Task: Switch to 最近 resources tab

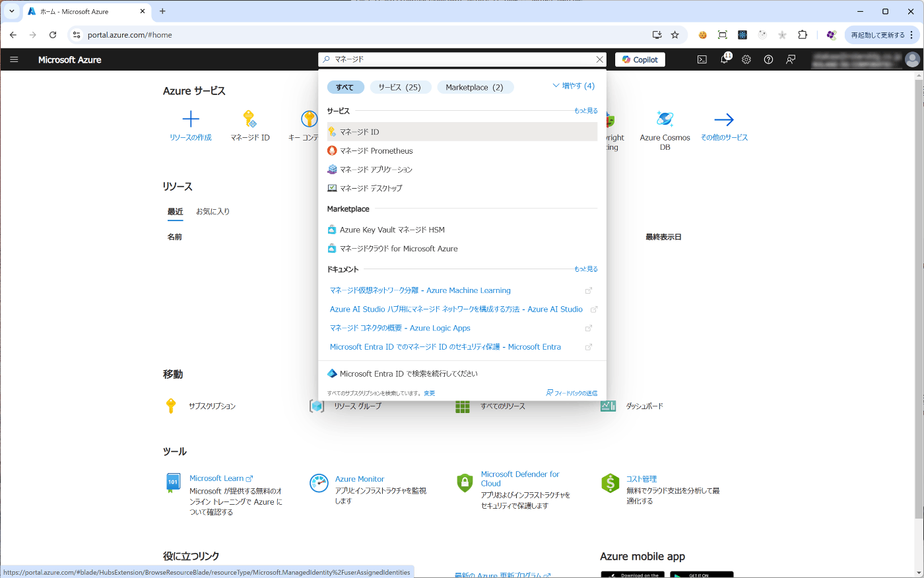Action: click(175, 212)
